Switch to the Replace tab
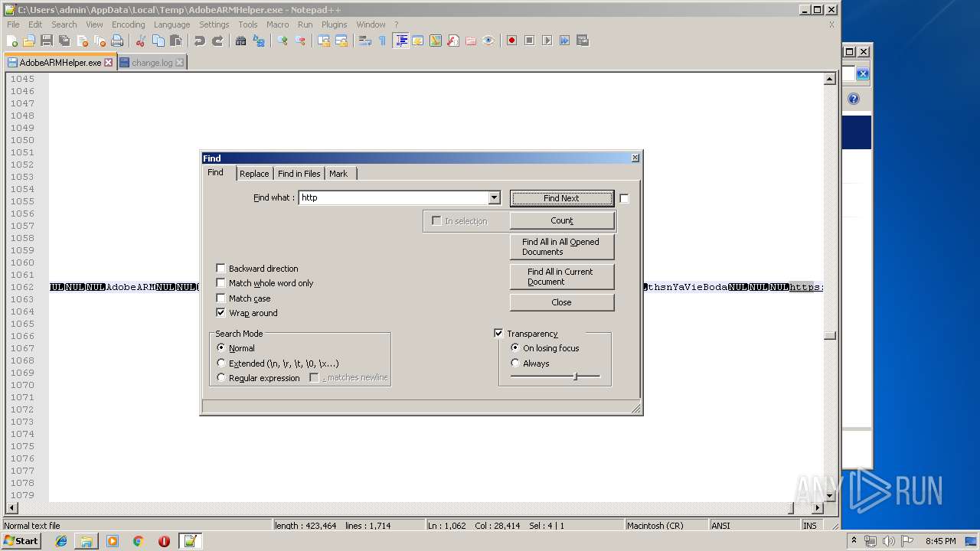This screenshot has height=551, width=980. (x=254, y=174)
